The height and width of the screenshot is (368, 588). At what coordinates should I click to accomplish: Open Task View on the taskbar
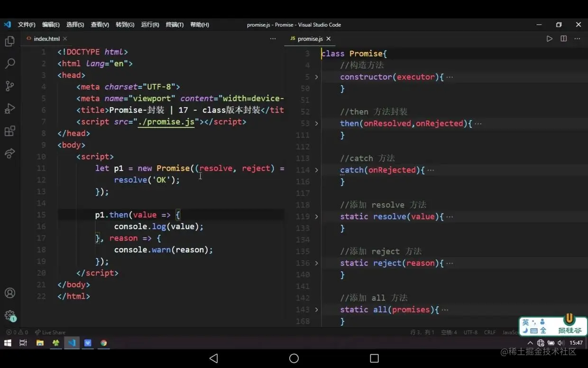(x=23, y=343)
